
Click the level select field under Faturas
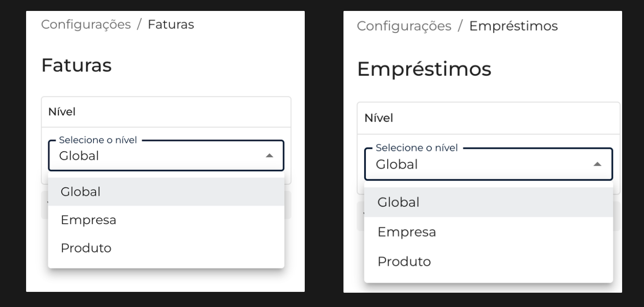click(160, 156)
